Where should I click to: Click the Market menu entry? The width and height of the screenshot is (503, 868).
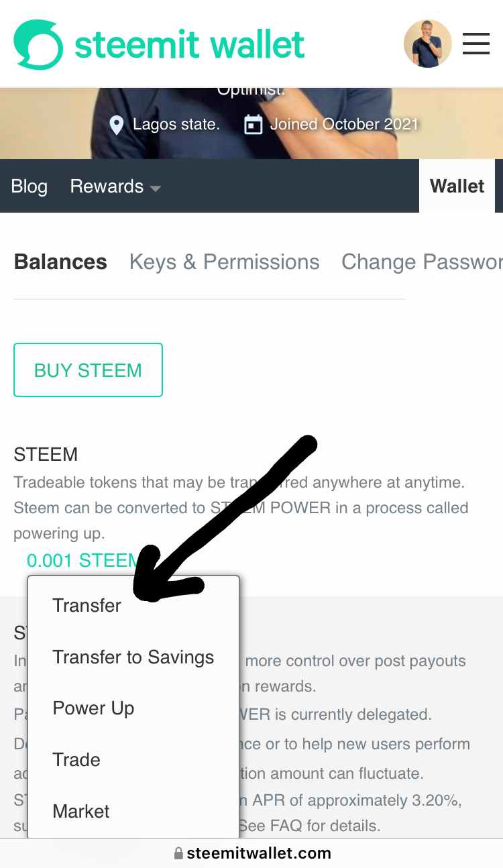point(81,811)
